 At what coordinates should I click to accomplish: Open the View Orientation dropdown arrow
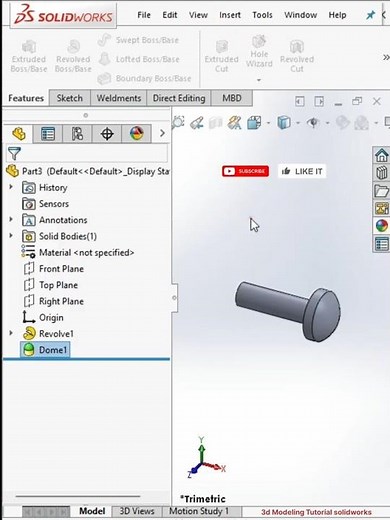268,123
